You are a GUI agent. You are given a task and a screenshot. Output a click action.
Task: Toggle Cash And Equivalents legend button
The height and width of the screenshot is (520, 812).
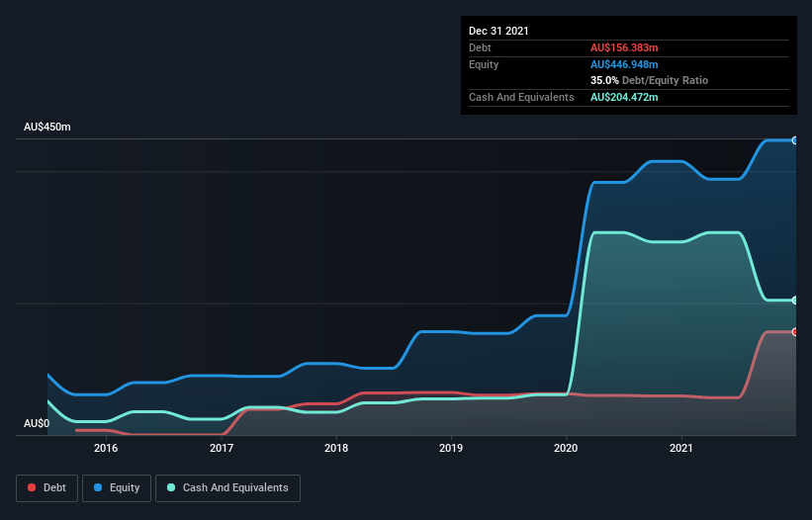point(227,488)
